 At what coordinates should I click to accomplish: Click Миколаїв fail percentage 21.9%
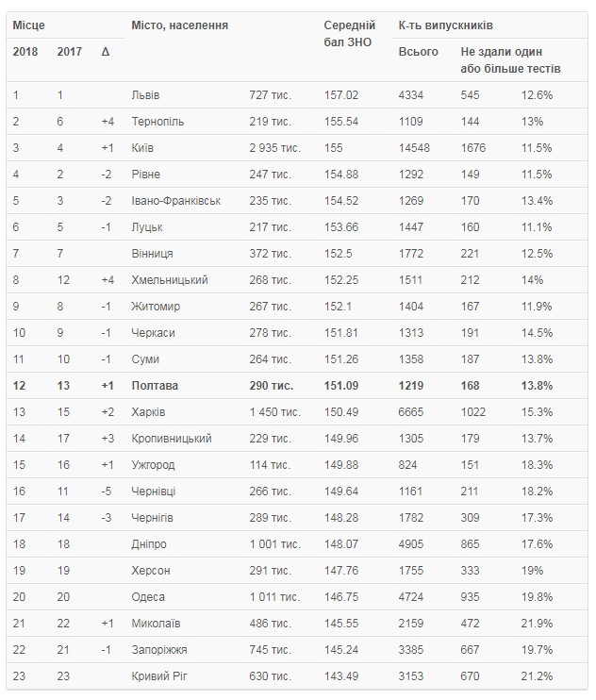point(537,624)
